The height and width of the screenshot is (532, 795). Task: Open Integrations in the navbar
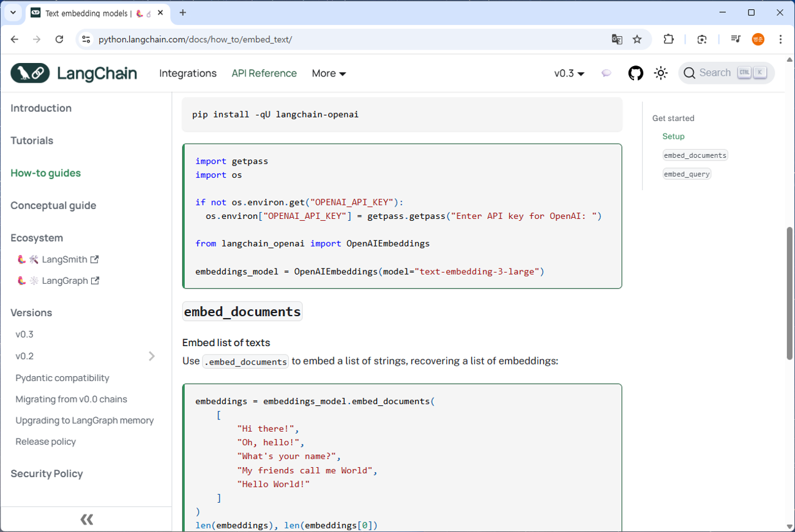click(188, 73)
